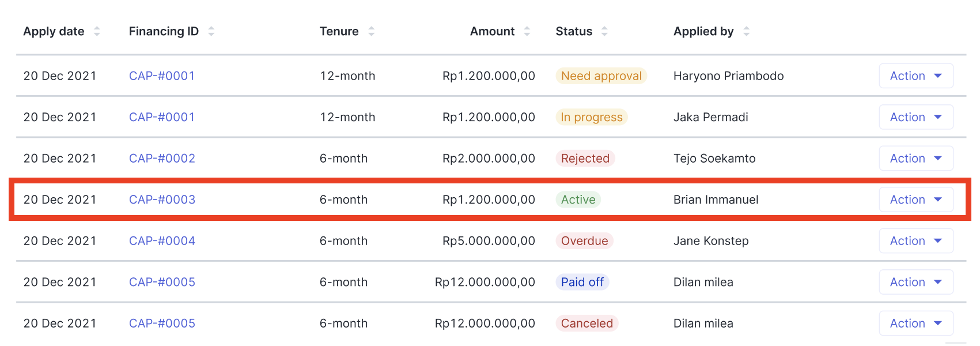Sort by Status column icon
Image resolution: width=980 pixels, height=346 pixels.
604,31
